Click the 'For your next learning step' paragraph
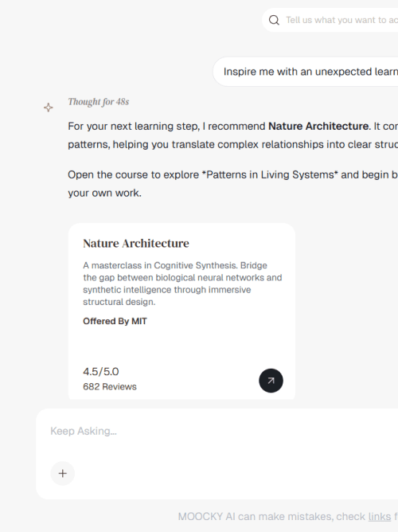Image resolution: width=398 pixels, height=532 pixels. 233,135
